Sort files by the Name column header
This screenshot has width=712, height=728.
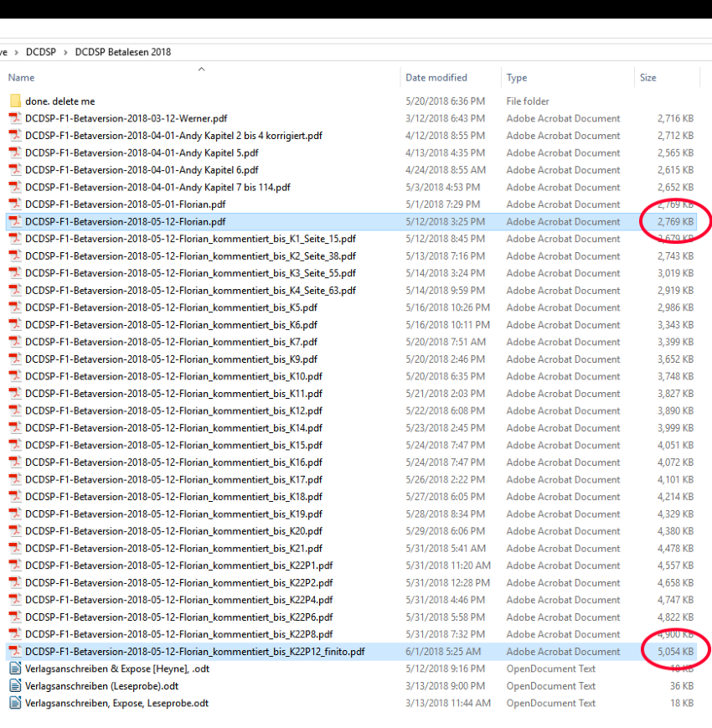click(x=22, y=78)
